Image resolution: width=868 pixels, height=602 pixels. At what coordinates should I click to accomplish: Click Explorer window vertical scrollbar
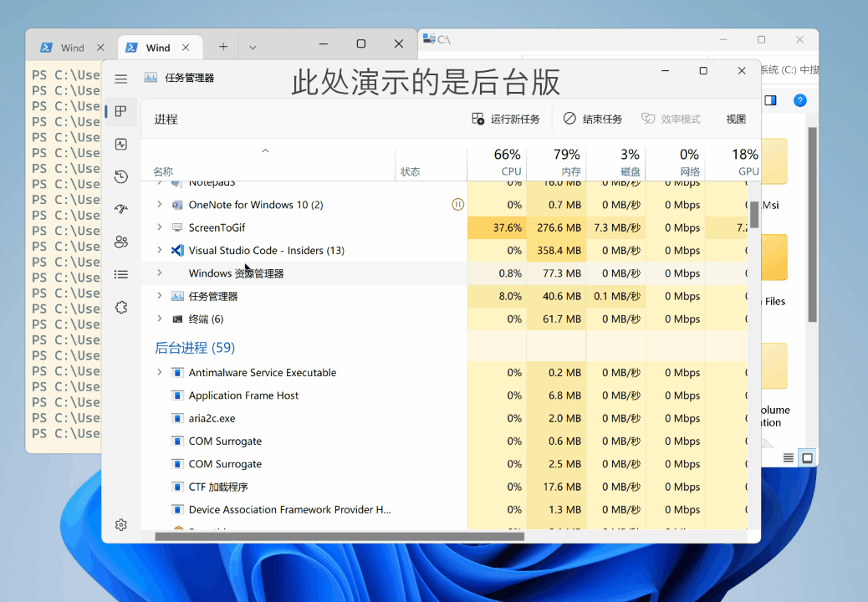coord(812,224)
